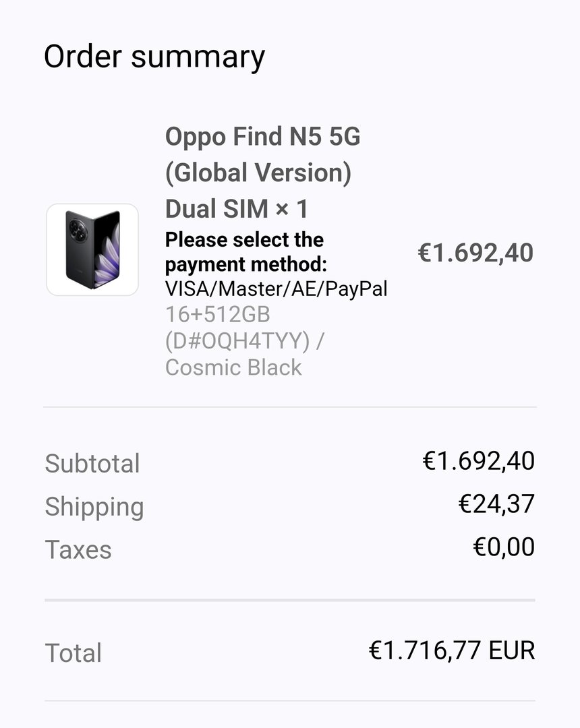The height and width of the screenshot is (728, 580).
Task: Click the subtotal amount €1.692,40
Action: (478, 461)
